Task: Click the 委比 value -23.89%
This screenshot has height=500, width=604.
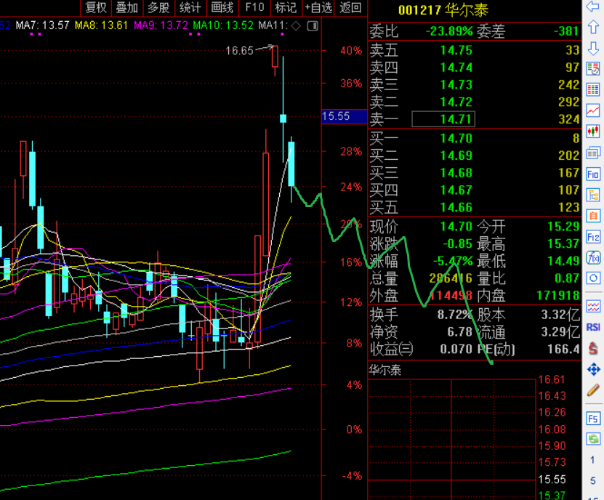Action: [x=449, y=31]
